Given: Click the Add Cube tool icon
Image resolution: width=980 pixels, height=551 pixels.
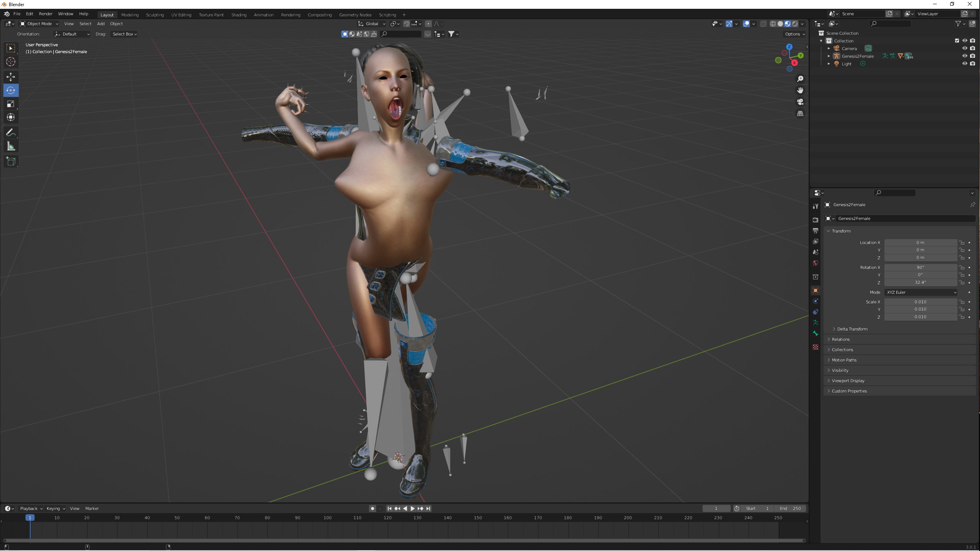Looking at the screenshot, I should click(11, 161).
